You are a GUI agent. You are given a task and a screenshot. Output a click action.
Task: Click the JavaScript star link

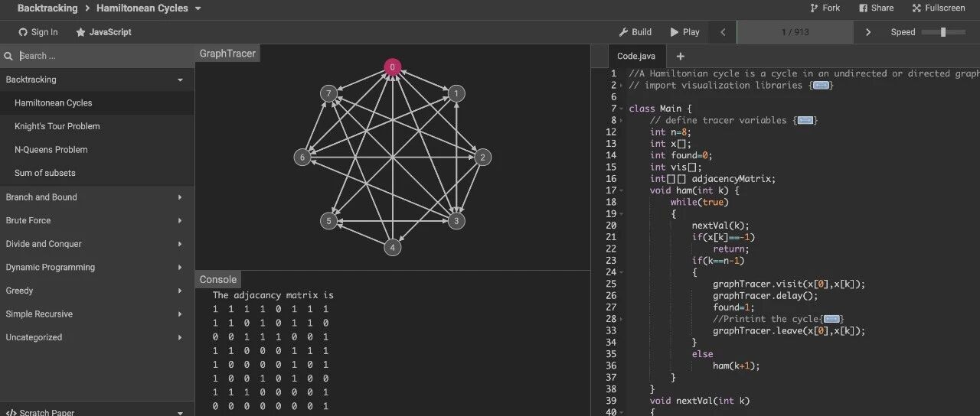coord(103,32)
